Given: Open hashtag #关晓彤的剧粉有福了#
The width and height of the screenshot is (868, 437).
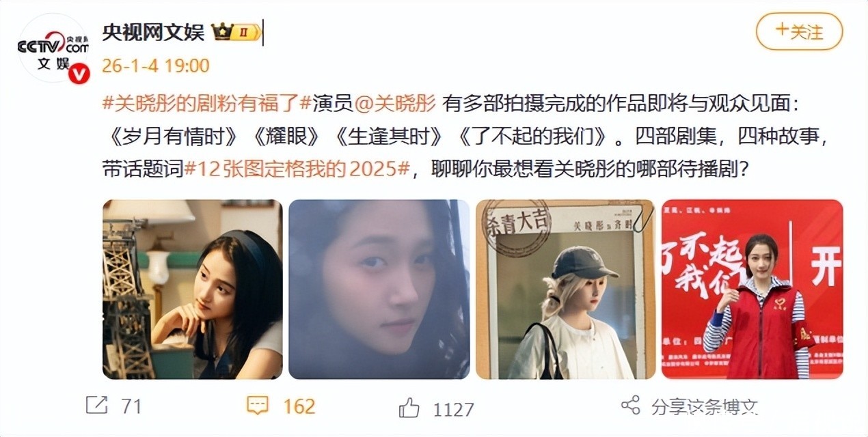Looking at the screenshot, I should (x=207, y=104).
